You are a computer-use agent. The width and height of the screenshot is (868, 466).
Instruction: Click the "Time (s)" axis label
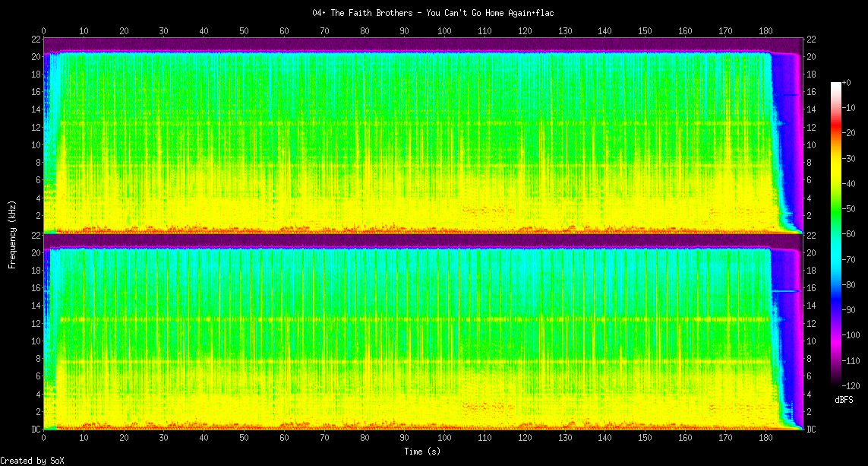(x=421, y=452)
